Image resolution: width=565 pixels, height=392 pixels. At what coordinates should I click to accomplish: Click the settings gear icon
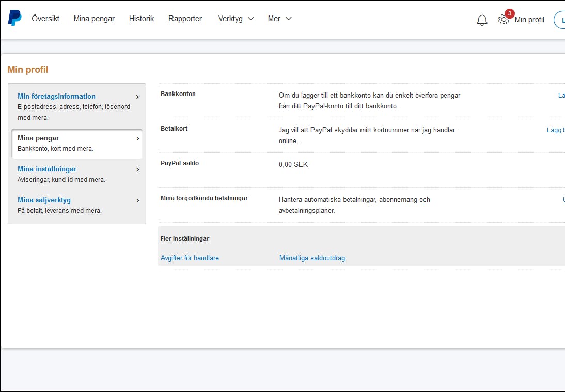click(504, 20)
